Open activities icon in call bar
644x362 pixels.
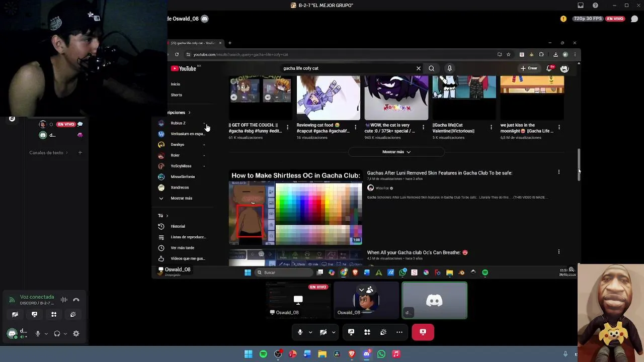pos(367,332)
